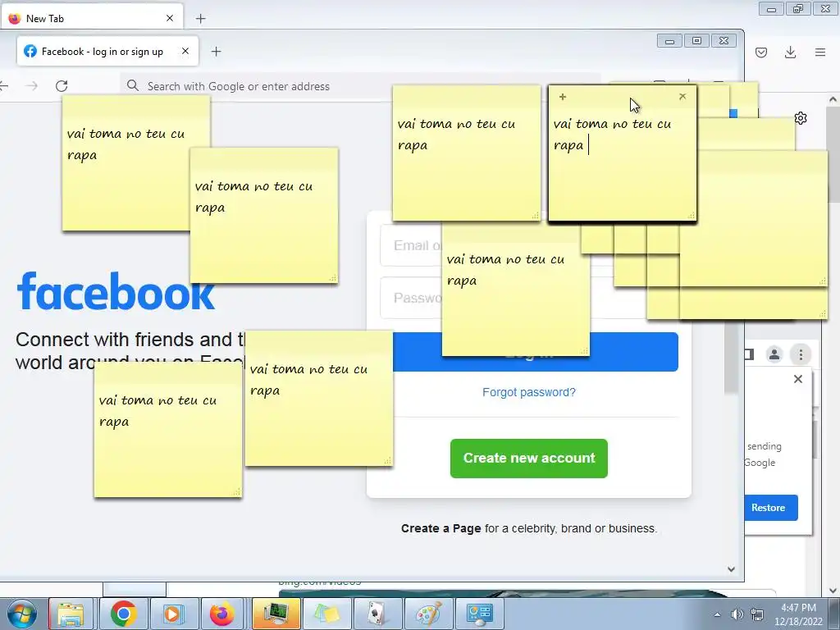The image size is (840, 630).
Task: Click Create new account button
Action: (529, 458)
